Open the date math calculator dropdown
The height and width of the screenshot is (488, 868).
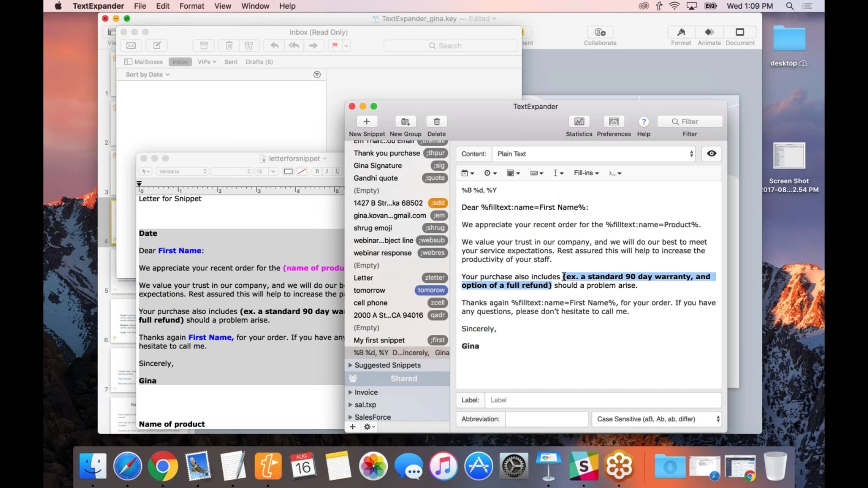click(x=513, y=173)
